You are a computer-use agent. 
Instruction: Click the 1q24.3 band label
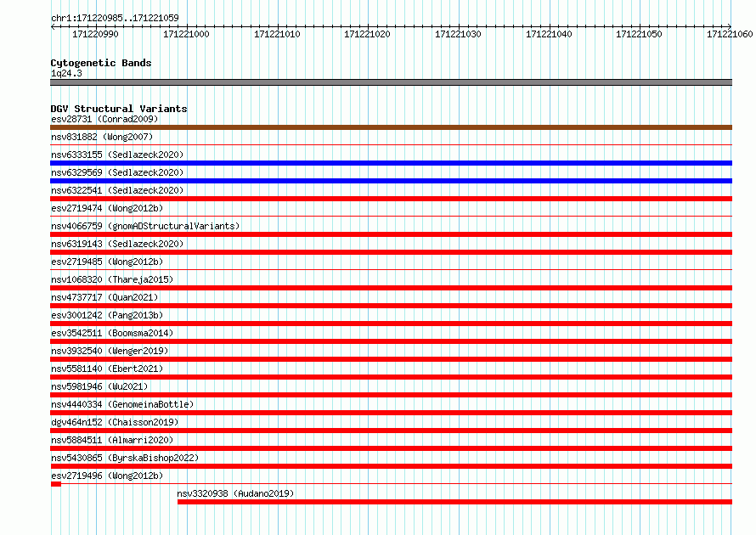click(x=66, y=73)
